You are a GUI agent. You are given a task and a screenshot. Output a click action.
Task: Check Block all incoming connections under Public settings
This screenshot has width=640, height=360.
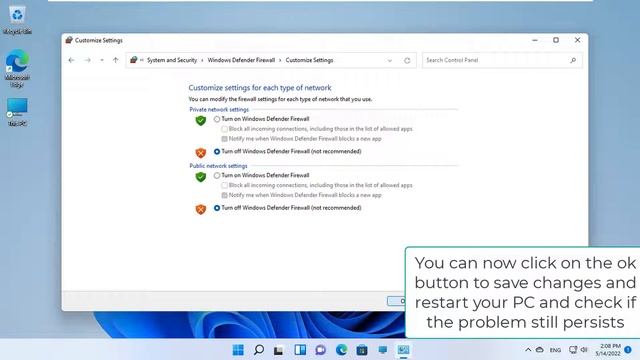click(224, 185)
